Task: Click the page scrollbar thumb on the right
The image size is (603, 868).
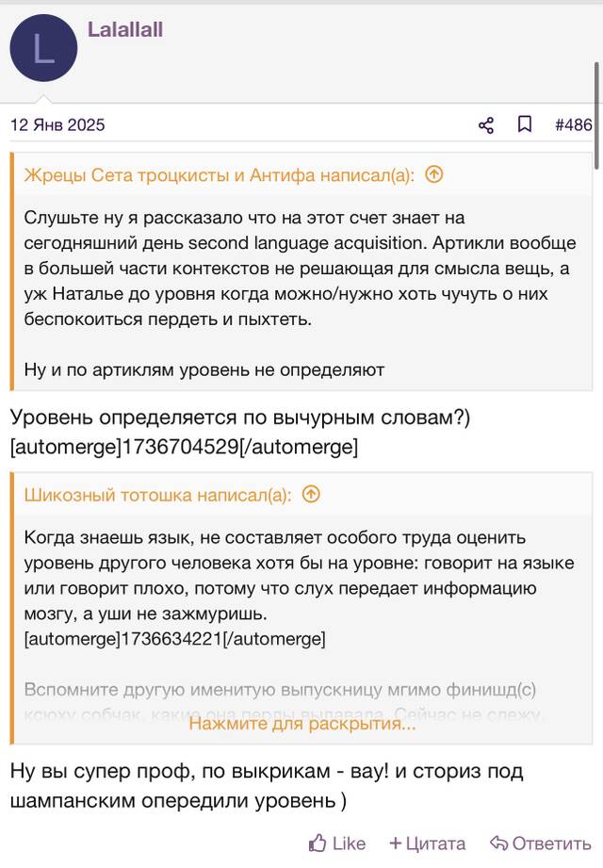Action: (597, 116)
